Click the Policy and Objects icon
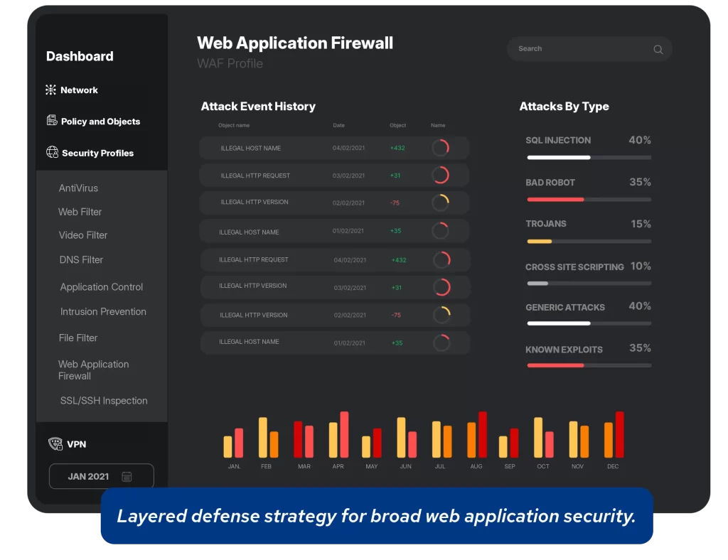The image size is (728, 560). [52, 121]
